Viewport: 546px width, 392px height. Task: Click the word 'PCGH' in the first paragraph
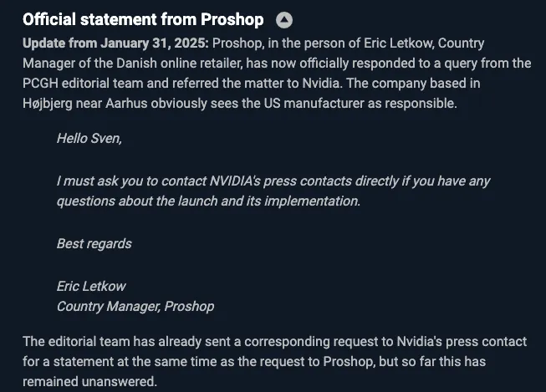click(x=40, y=84)
